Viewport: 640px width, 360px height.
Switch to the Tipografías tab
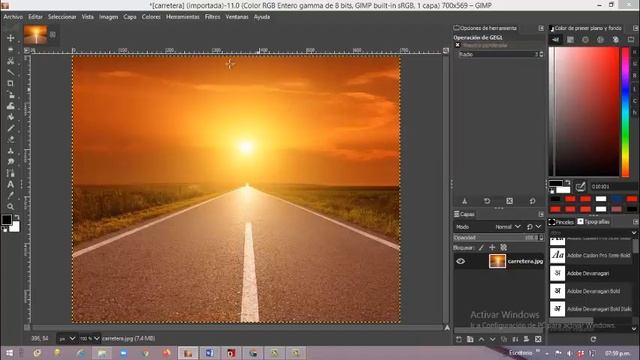click(593, 222)
